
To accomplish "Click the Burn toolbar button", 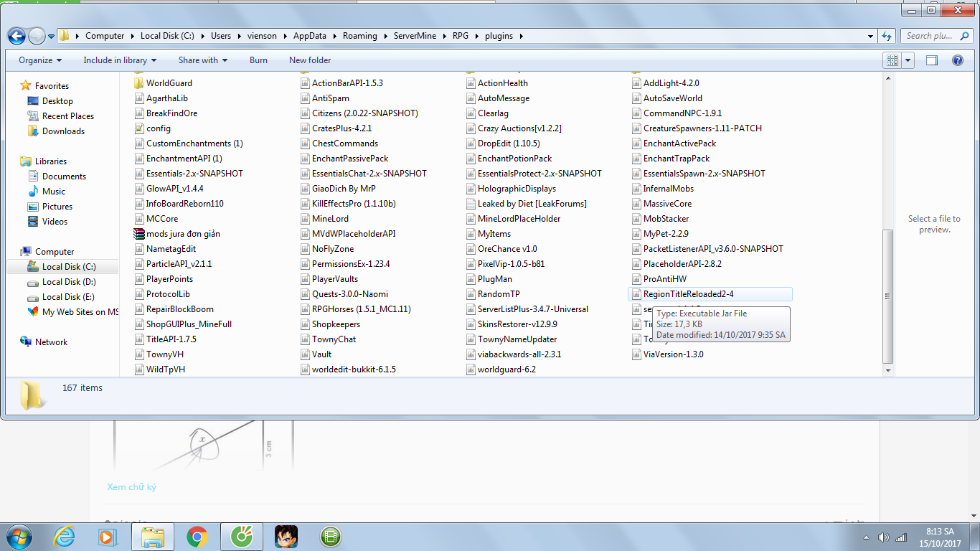I will (258, 60).
